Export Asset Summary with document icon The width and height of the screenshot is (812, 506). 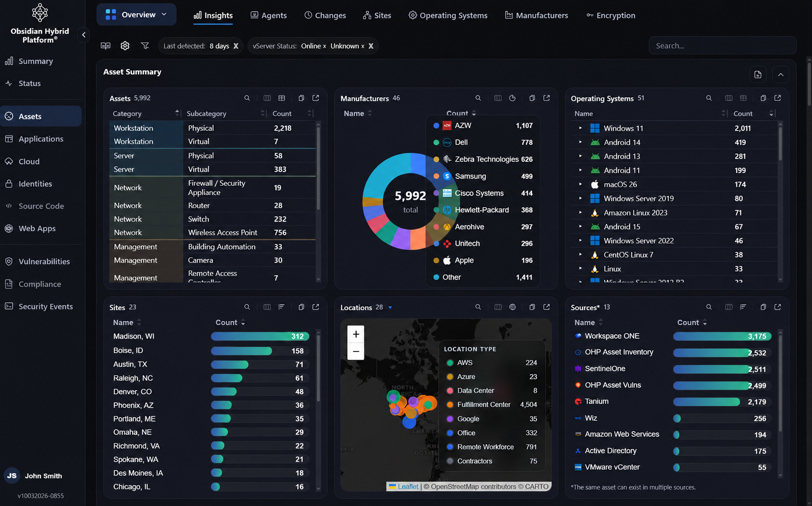click(758, 75)
